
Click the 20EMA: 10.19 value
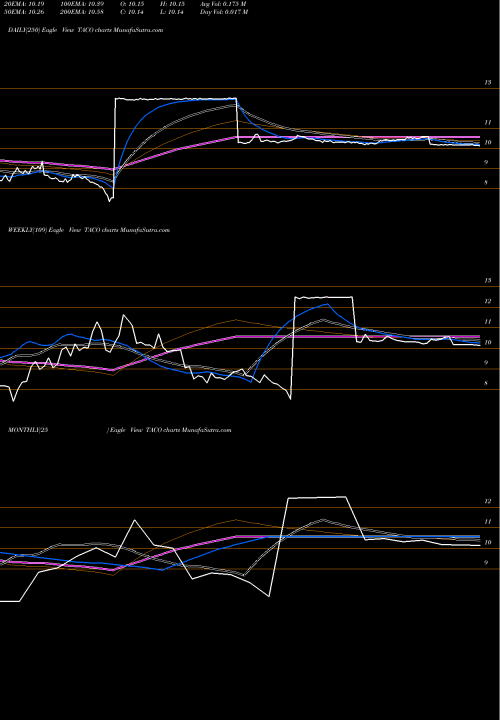[x=24, y=4]
